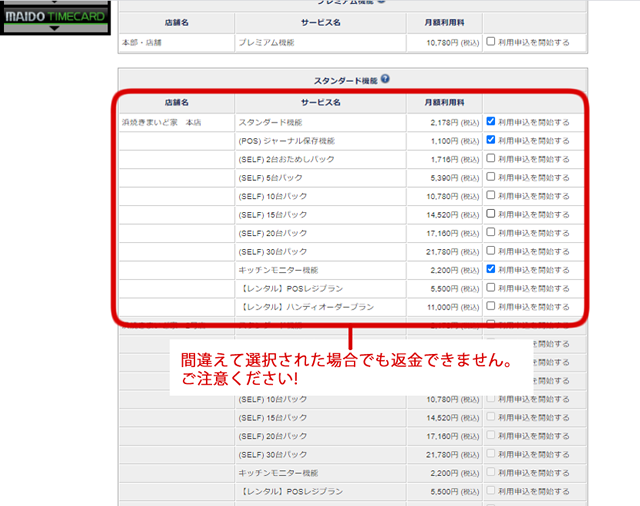The width and height of the screenshot is (640, 506).
Task: Tick POSレジプラン checkbox below the red warning
Action: tap(491, 490)
